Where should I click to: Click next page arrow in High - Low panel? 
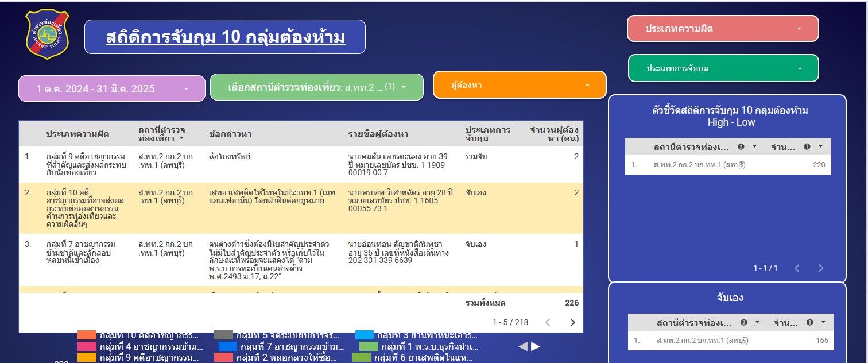(x=821, y=268)
